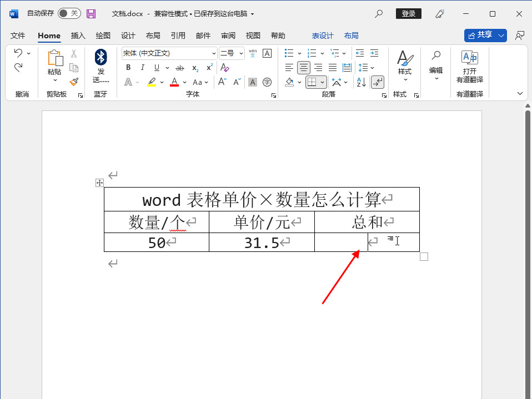532x399 pixels.
Task: Click the table move handle
Action: pyautogui.click(x=99, y=183)
